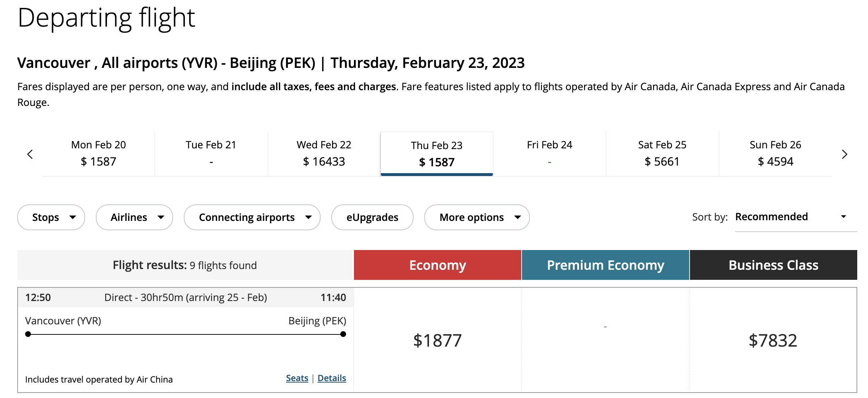Expand the Airlines filter dropdown
The height and width of the screenshot is (398, 868).
(x=134, y=217)
